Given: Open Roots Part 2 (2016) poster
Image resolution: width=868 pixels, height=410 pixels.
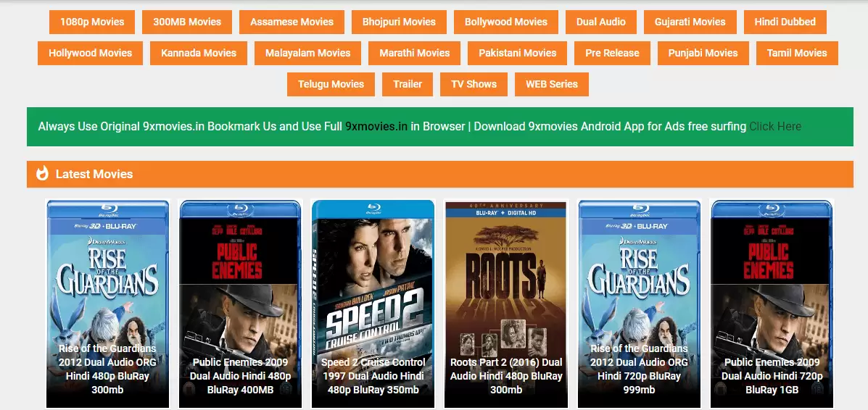Looking at the screenshot, I should pos(506,304).
